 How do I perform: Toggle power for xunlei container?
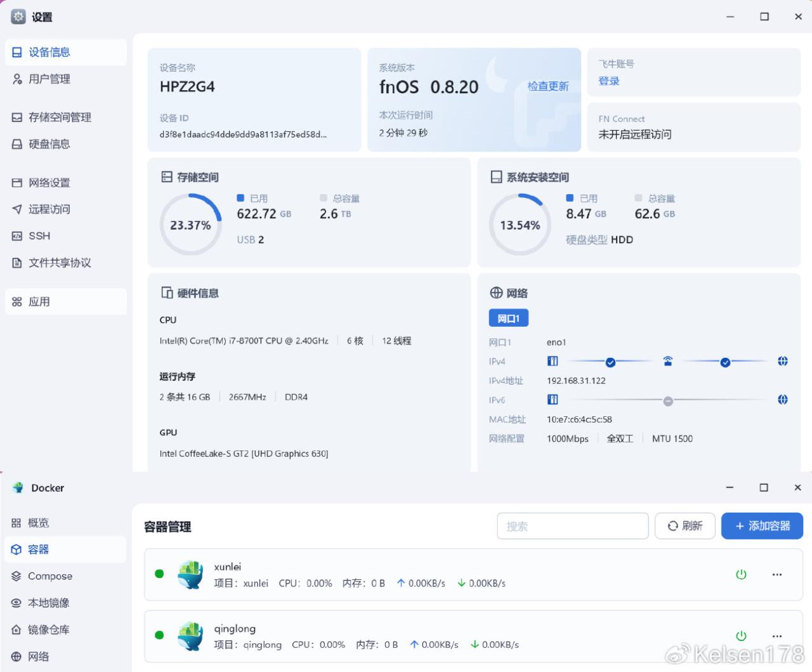pos(741,574)
